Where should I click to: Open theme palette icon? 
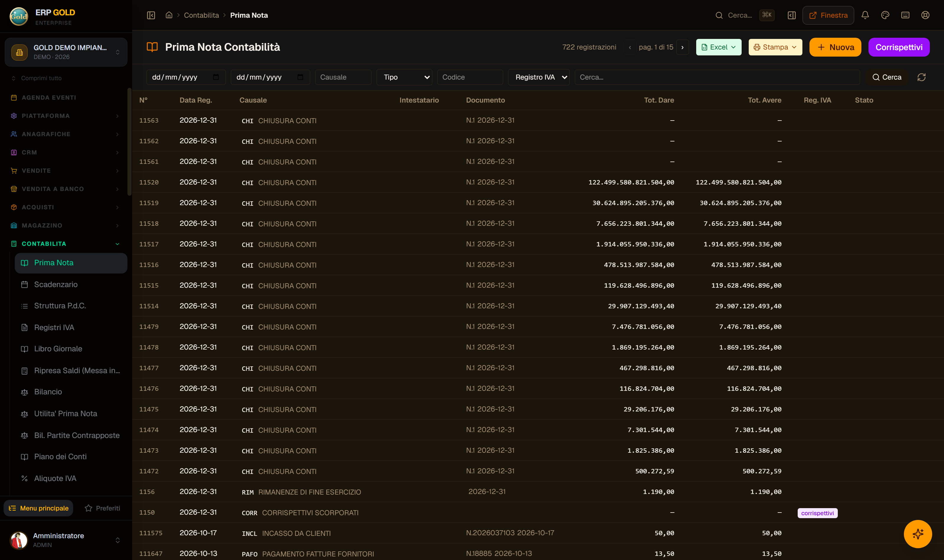click(885, 15)
